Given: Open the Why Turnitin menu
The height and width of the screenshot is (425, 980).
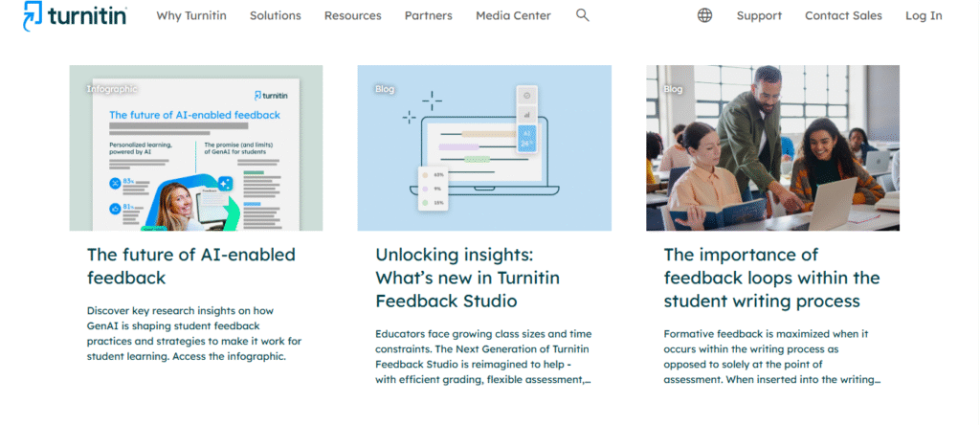Looking at the screenshot, I should tap(191, 15).
